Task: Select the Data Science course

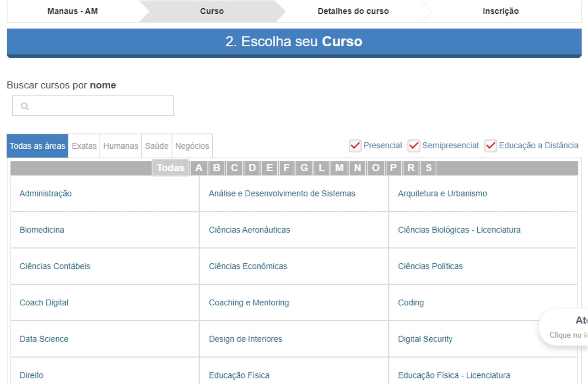Action: pos(44,339)
